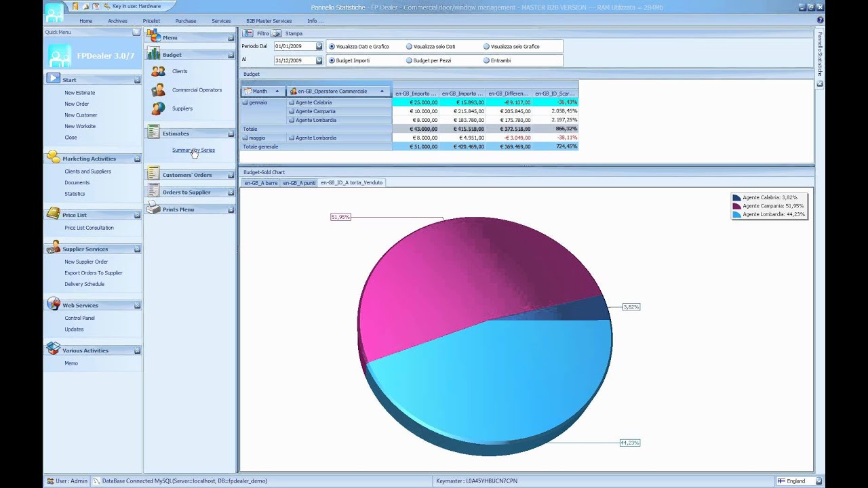Screen dimensions: 868x488
Task: Collapse the maggio month row
Action: pyautogui.click(x=245, y=138)
